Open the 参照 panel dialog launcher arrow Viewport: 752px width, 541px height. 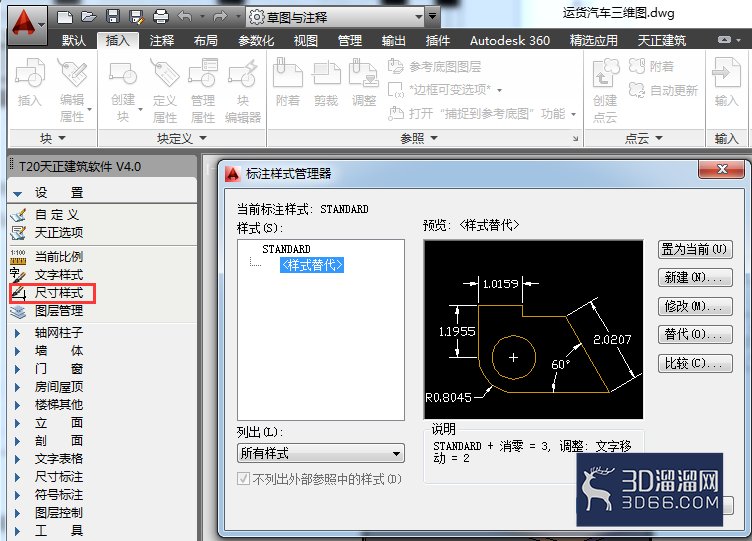pyautogui.click(x=575, y=139)
